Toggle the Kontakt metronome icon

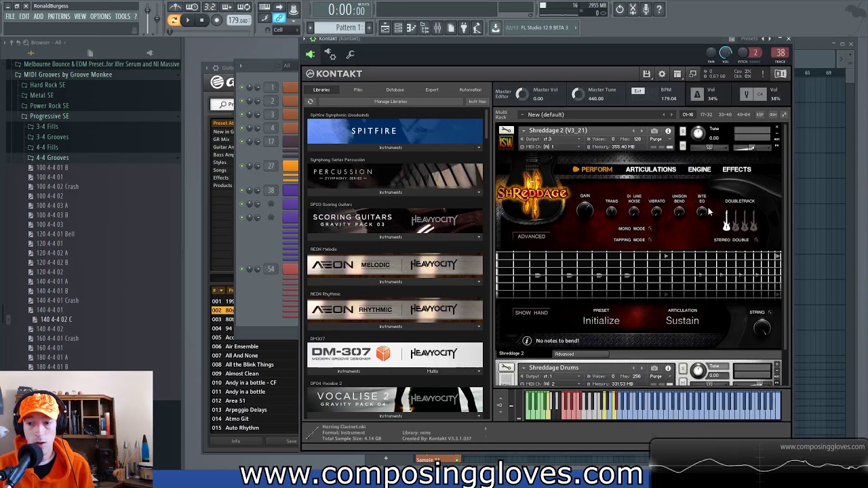click(x=697, y=94)
